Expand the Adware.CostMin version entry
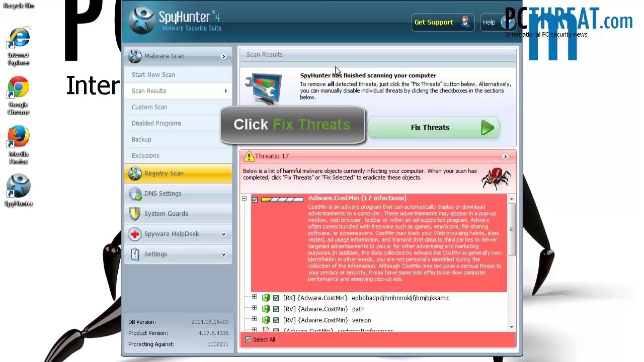The width and height of the screenshot is (644, 362). point(254,319)
